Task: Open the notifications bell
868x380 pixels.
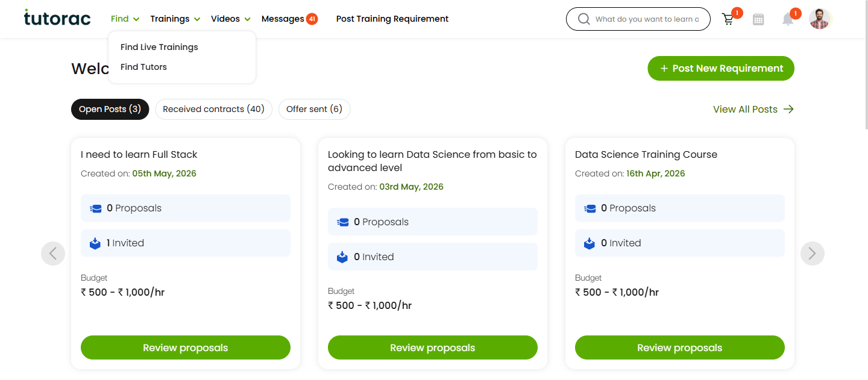Action: (x=788, y=19)
